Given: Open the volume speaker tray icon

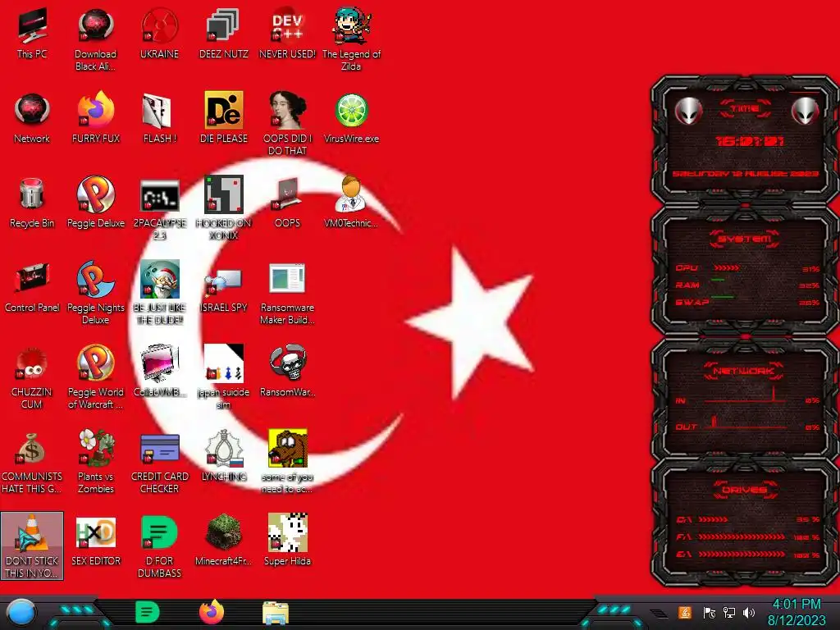Looking at the screenshot, I should (x=749, y=612).
